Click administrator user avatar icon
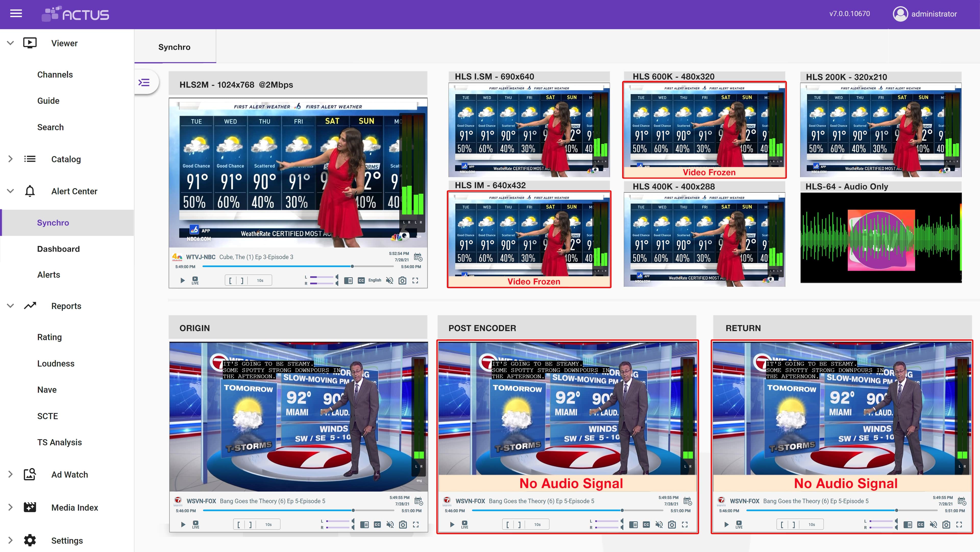 point(900,14)
